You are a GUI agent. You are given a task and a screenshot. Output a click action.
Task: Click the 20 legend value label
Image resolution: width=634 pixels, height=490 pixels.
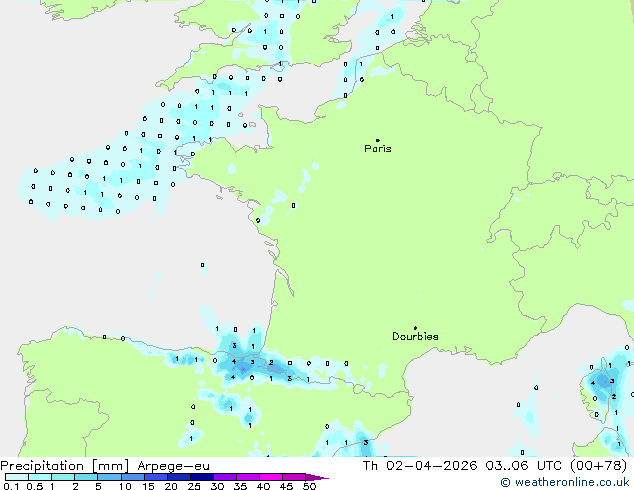click(171, 486)
